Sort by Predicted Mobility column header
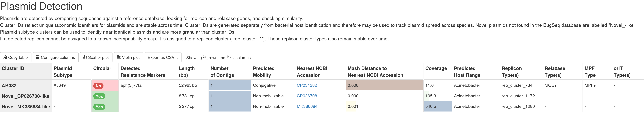 264,72
